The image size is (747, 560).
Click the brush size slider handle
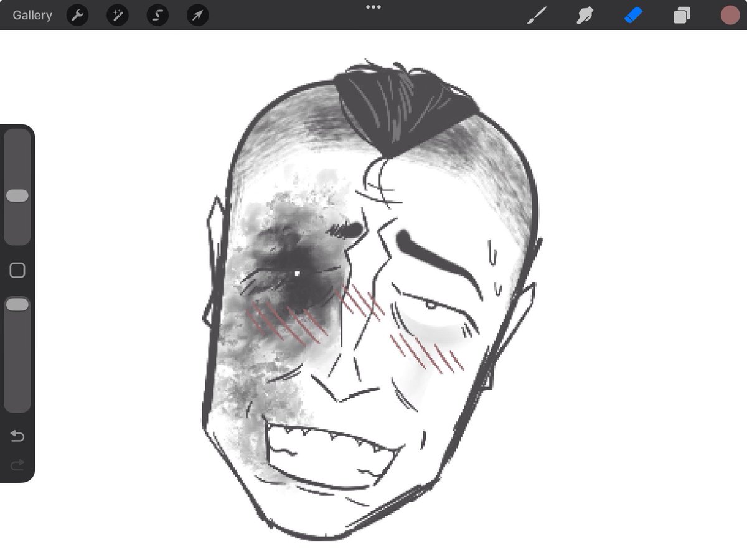17,196
